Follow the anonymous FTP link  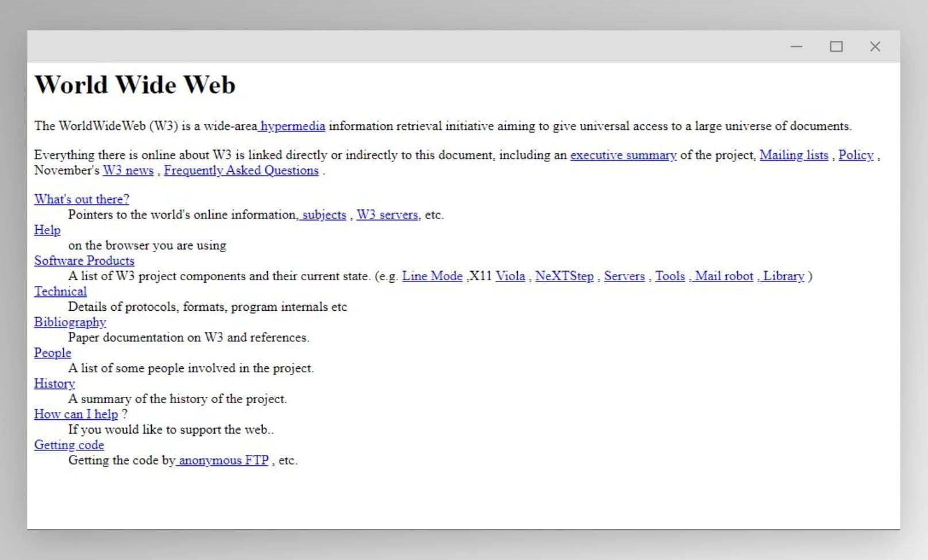coord(224,461)
